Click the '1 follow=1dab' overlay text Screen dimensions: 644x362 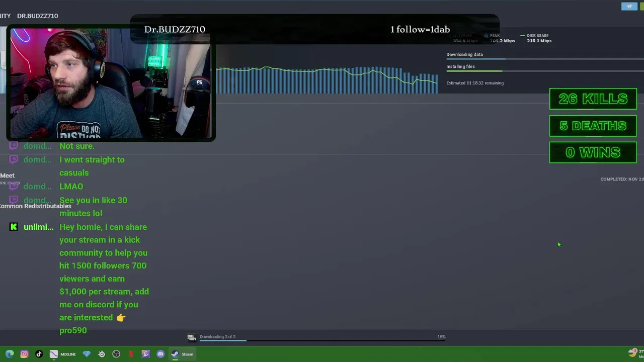pyautogui.click(x=420, y=29)
